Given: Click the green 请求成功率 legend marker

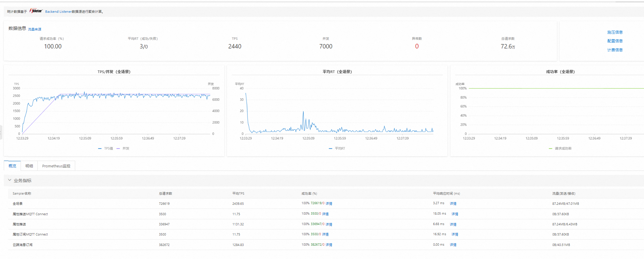Looking at the screenshot, I should pos(551,148).
